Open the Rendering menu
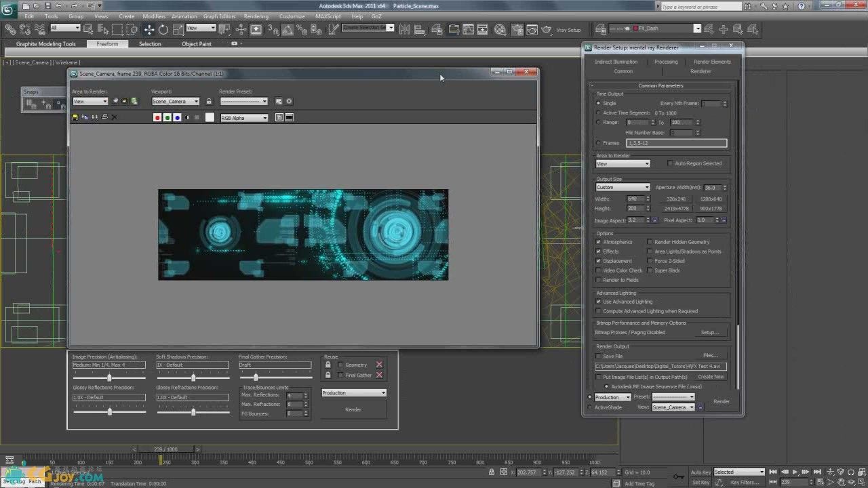Viewport: 868px width, 488px height. pyautogui.click(x=256, y=16)
